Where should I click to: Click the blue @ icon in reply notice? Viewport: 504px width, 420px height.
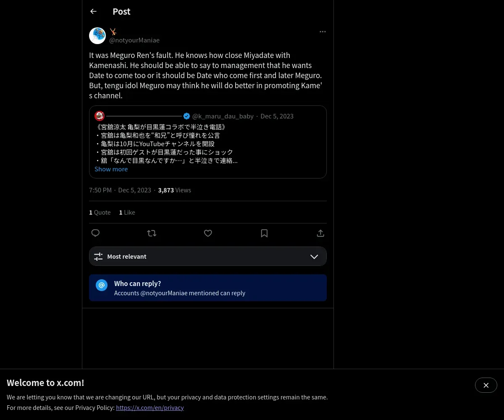coord(102,285)
